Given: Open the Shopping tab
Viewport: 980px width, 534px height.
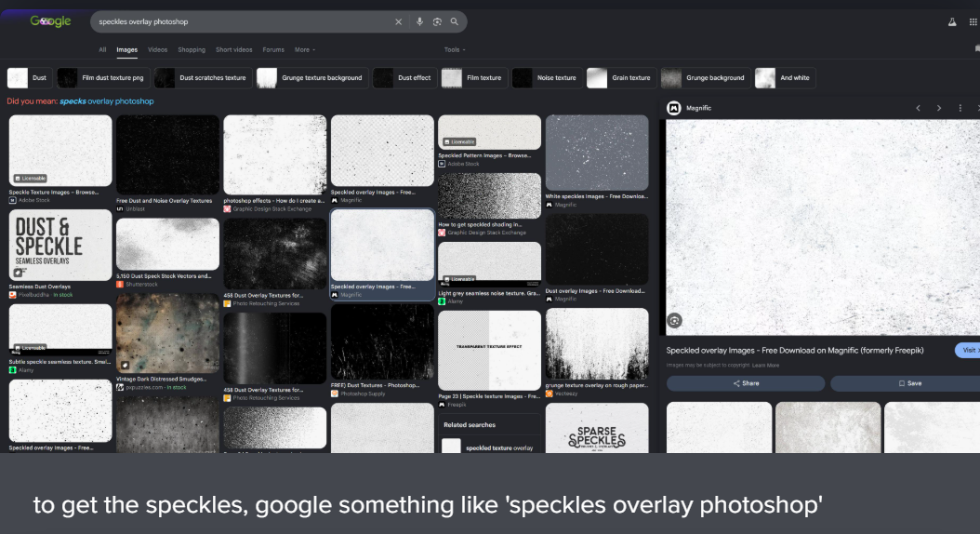Looking at the screenshot, I should coord(192,49).
